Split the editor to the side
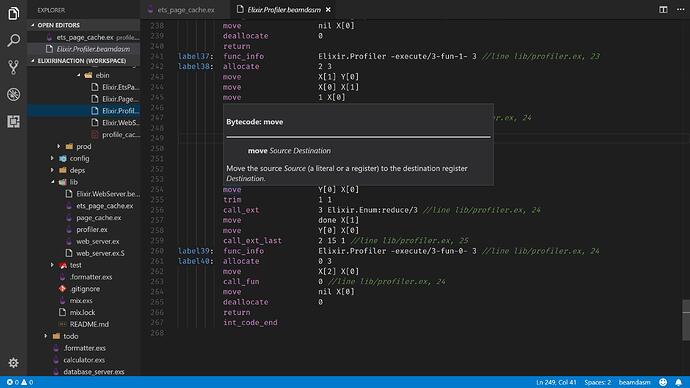 pos(663,9)
